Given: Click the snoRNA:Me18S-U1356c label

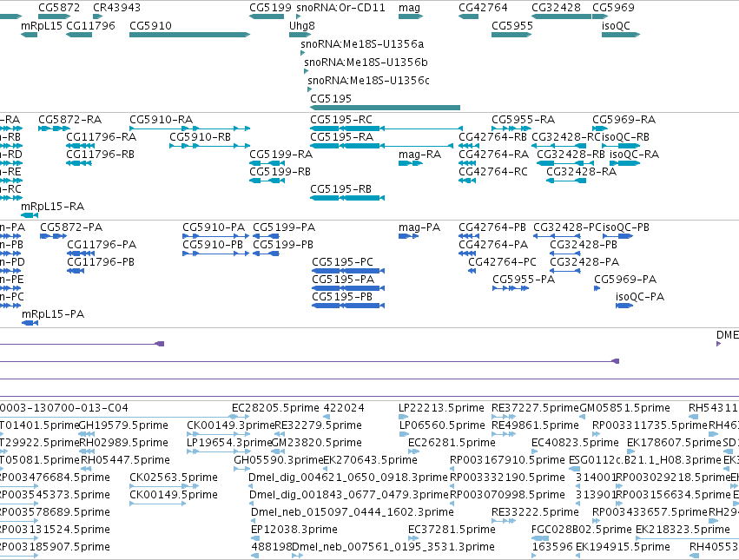Looking at the screenshot, I should click(x=368, y=81).
